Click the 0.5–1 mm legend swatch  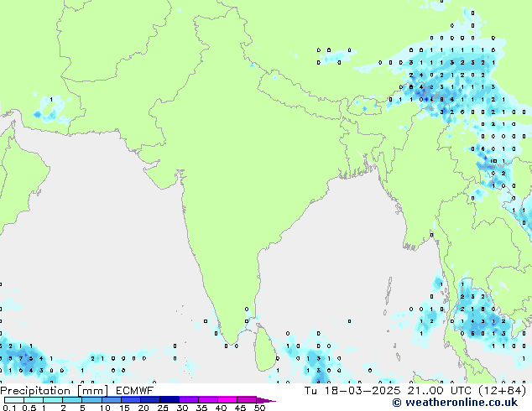(34, 400)
